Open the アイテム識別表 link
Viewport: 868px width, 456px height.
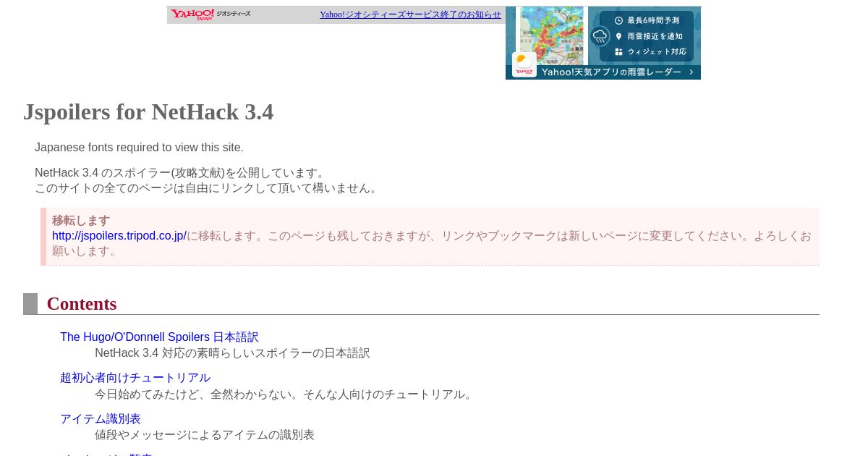point(101,419)
